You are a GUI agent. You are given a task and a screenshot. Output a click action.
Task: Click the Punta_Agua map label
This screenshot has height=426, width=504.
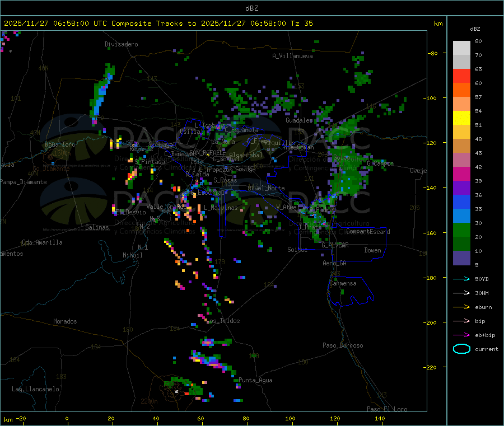click(255, 380)
